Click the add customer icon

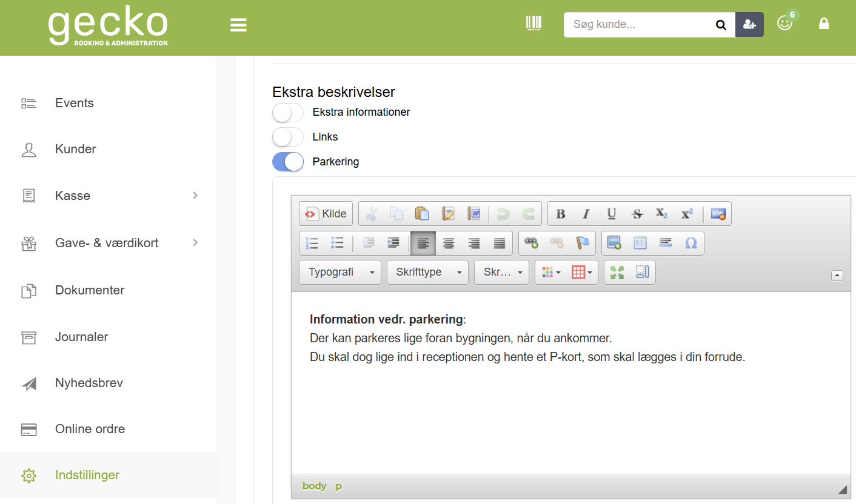pyautogui.click(x=749, y=24)
